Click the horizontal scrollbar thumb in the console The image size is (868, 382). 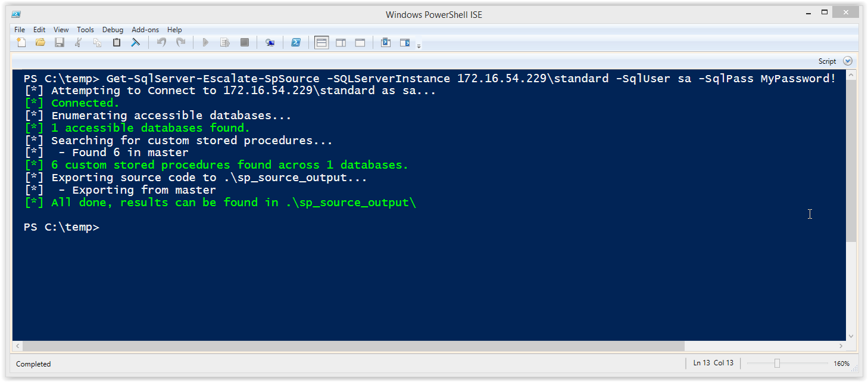354,346
